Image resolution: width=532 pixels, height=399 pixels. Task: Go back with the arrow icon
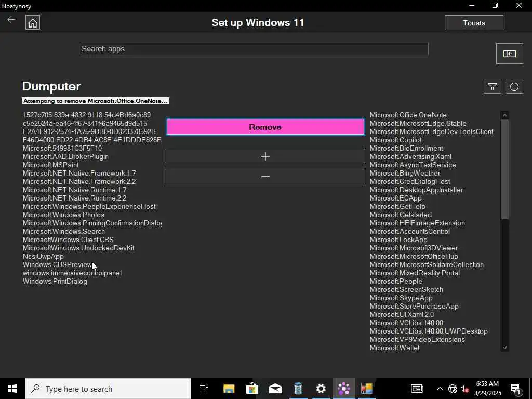click(x=11, y=20)
